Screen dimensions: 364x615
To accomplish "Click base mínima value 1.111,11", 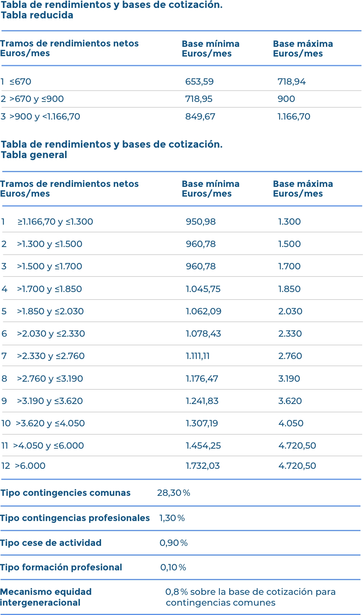I will click(x=197, y=356).
